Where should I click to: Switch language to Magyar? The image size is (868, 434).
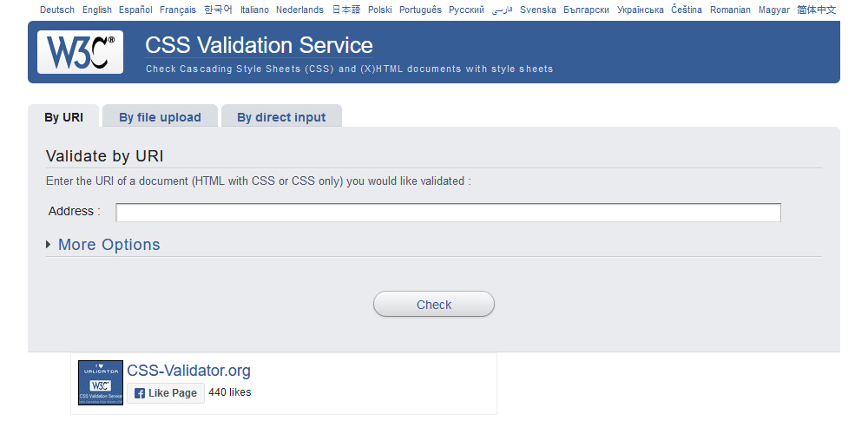click(774, 10)
